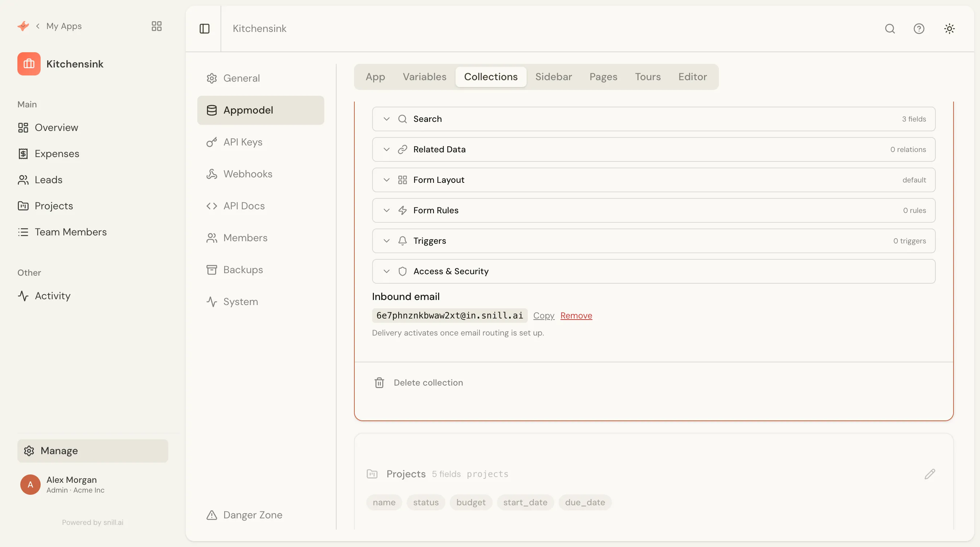Screen dimensions: 980x547
Task: Expand the Triggers section
Action: (x=654, y=241)
